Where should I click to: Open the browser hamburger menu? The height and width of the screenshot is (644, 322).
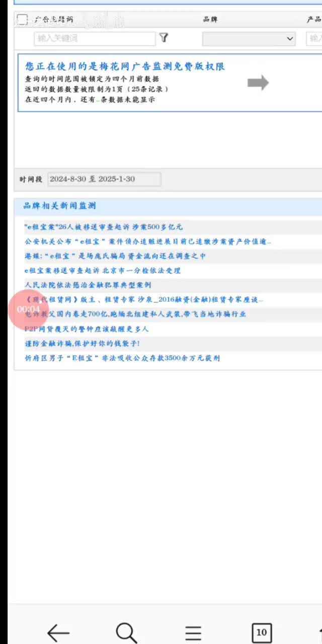click(x=193, y=633)
